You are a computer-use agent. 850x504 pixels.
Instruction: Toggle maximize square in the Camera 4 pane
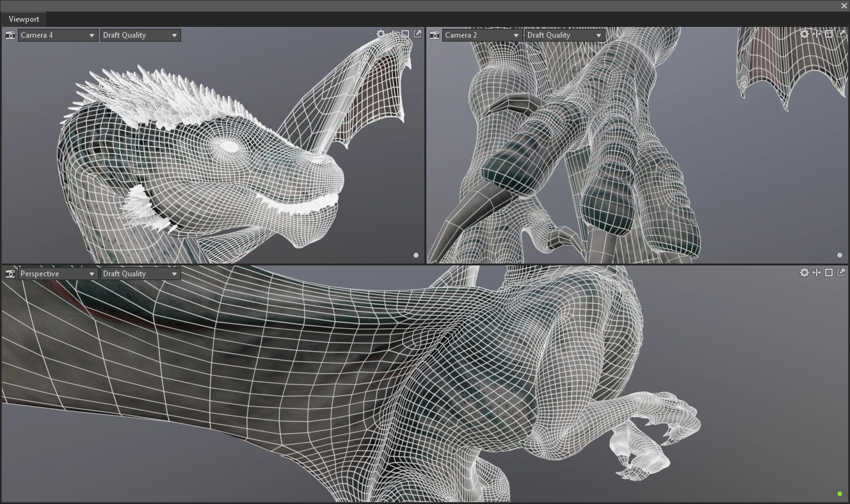click(x=405, y=34)
